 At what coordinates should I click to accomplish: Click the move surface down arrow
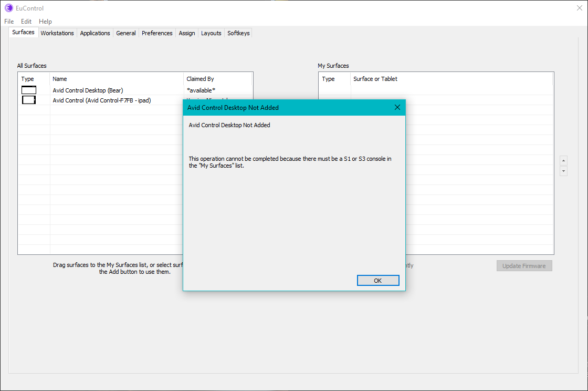point(563,171)
